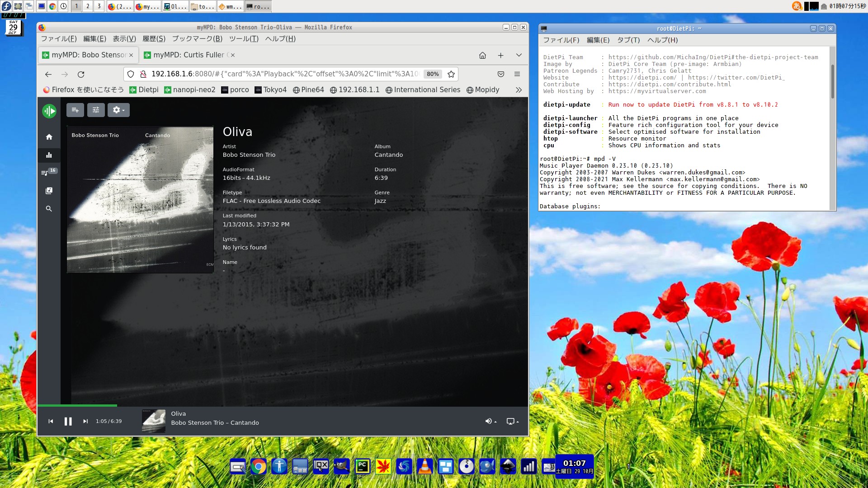
Task: Open the ブックマーク menu in Firefox
Action: (197, 39)
